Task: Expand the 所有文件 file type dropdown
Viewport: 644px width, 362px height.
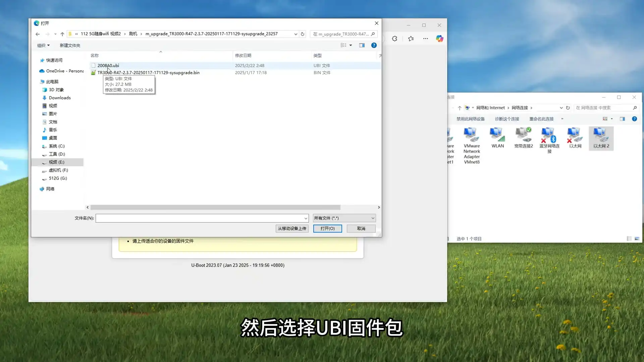Action: [344, 218]
